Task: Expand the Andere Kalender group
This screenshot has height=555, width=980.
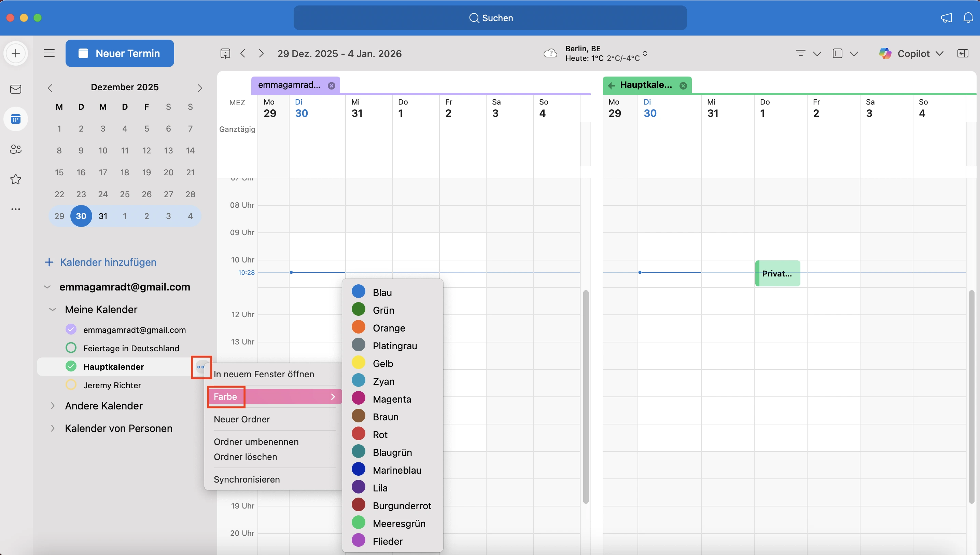Action: [x=53, y=406]
